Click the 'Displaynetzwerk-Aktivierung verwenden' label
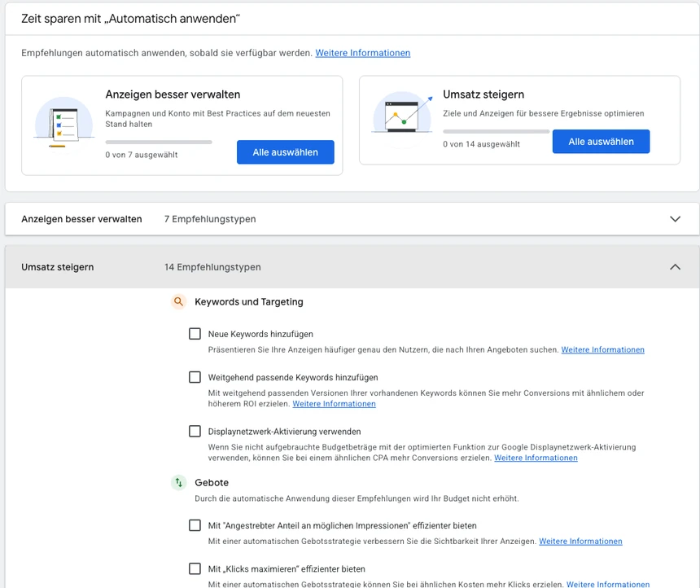The width and height of the screenshot is (700, 588). coord(284,432)
